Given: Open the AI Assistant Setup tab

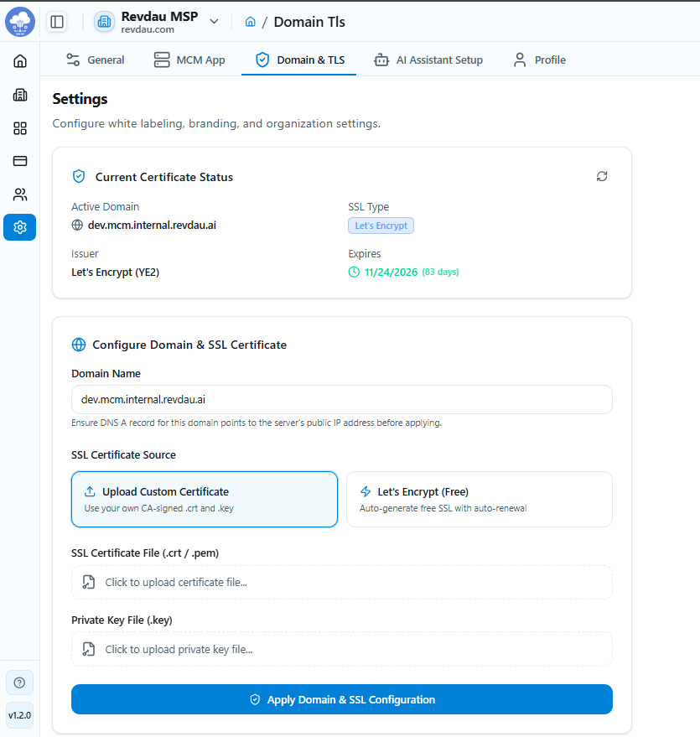Looking at the screenshot, I should click(428, 60).
